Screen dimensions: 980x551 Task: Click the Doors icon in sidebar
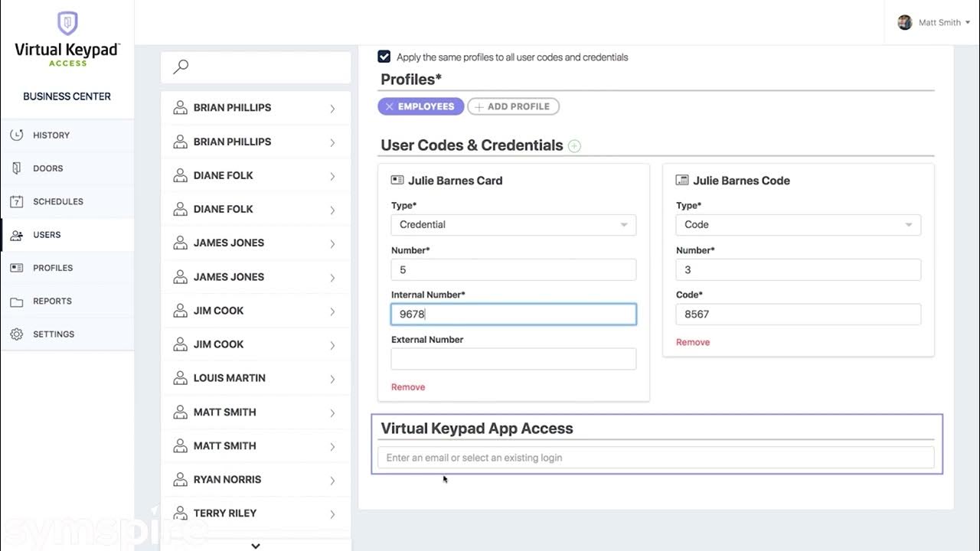point(17,168)
